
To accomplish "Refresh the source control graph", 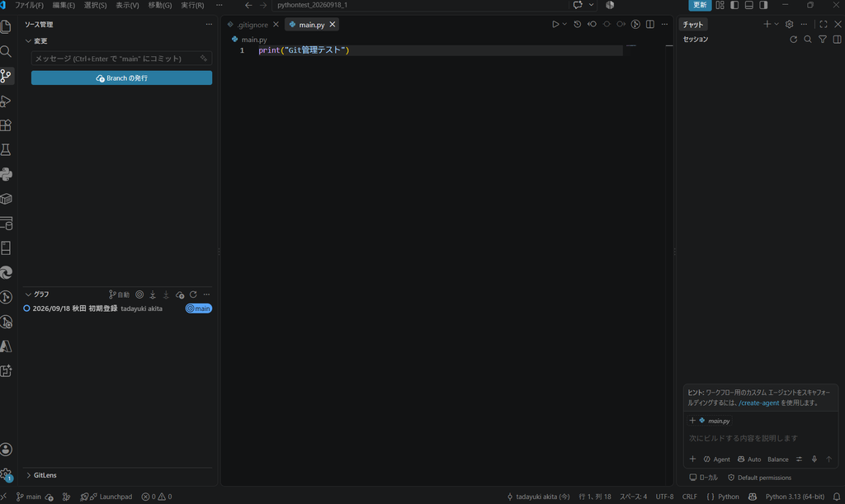I will pos(193,294).
